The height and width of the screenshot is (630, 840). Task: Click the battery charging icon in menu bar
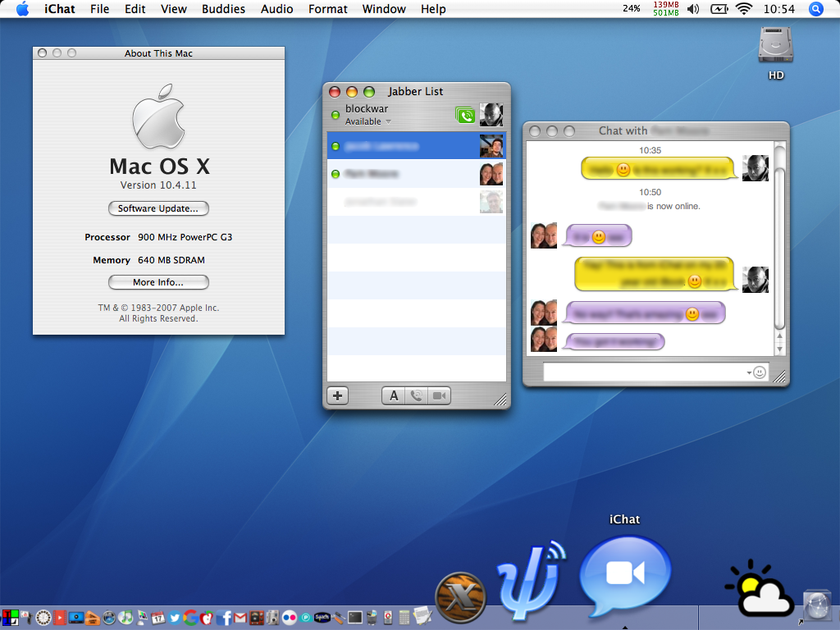tap(719, 9)
